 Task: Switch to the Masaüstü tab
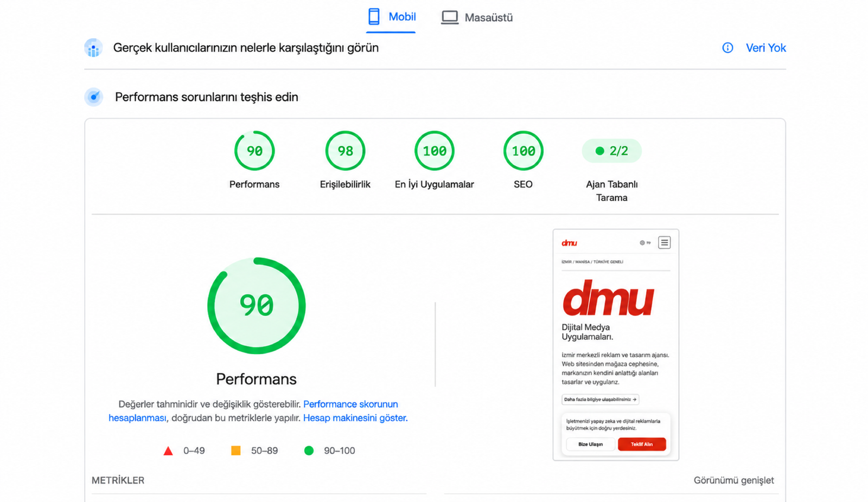tap(477, 17)
